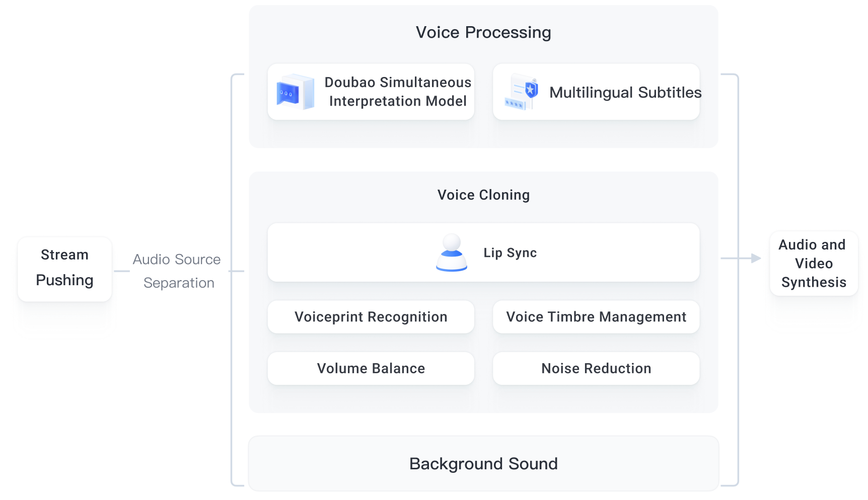Click the Audio and Video Synthesis box
This screenshot has height=500, width=868.
coord(814,264)
